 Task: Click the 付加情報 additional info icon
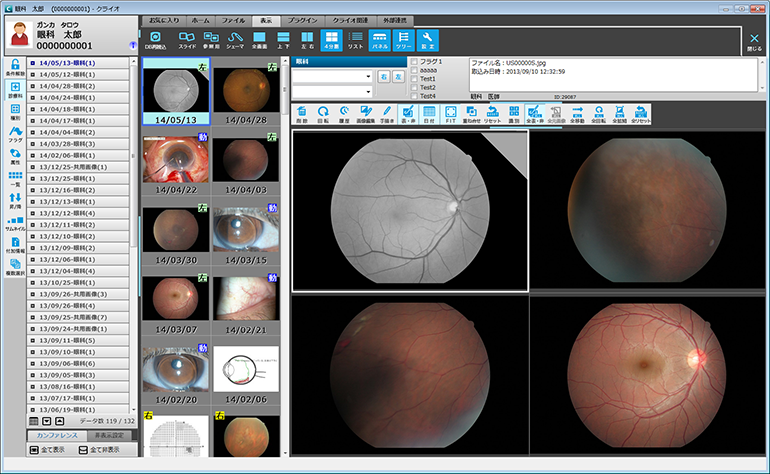pos(15,245)
